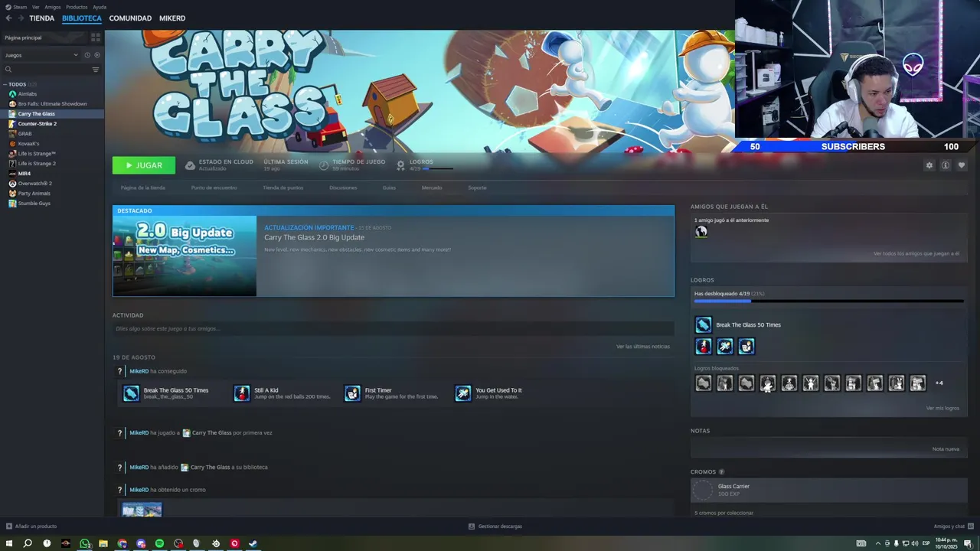The width and height of the screenshot is (980, 551).
Task: Click You Get Used To It icon
Action: [463, 393]
